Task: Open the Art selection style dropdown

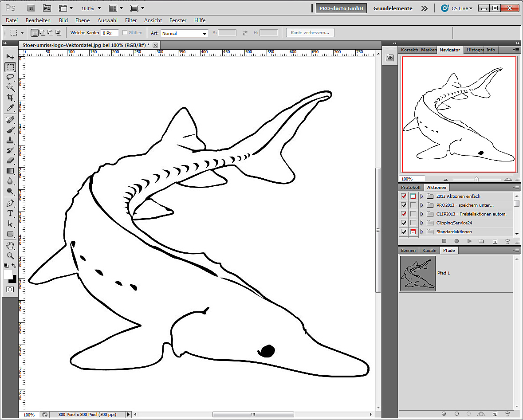Action: pos(185,33)
